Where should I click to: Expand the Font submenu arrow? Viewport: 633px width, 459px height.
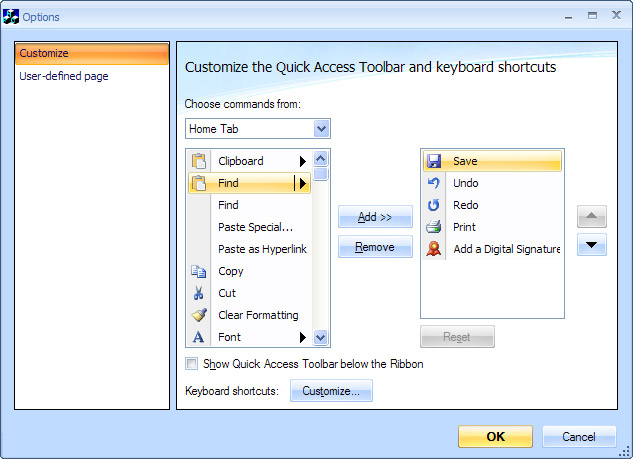pyautogui.click(x=302, y=337)
